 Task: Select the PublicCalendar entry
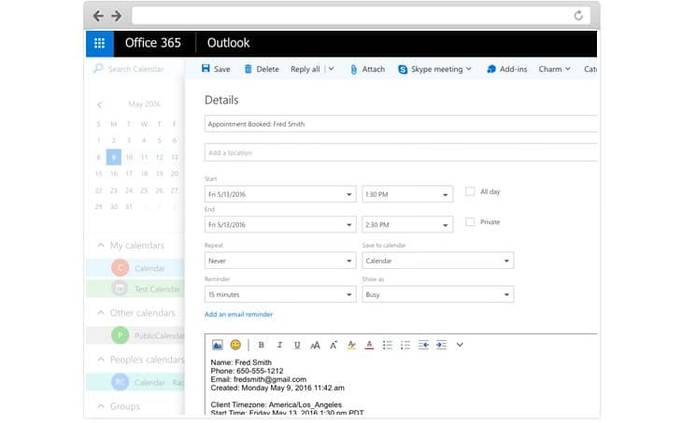(x=135, y=335)
